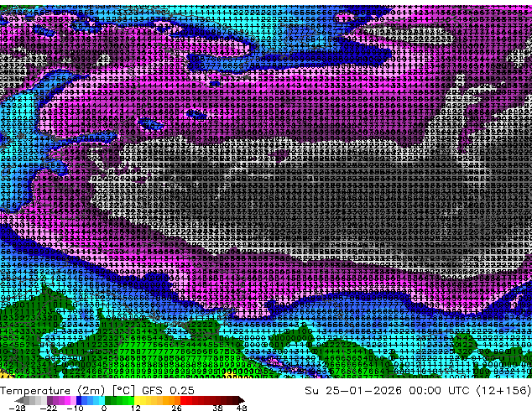Click the dark maroon right arrow tip of color scale
532x411 pixels.
coord(242,400)
